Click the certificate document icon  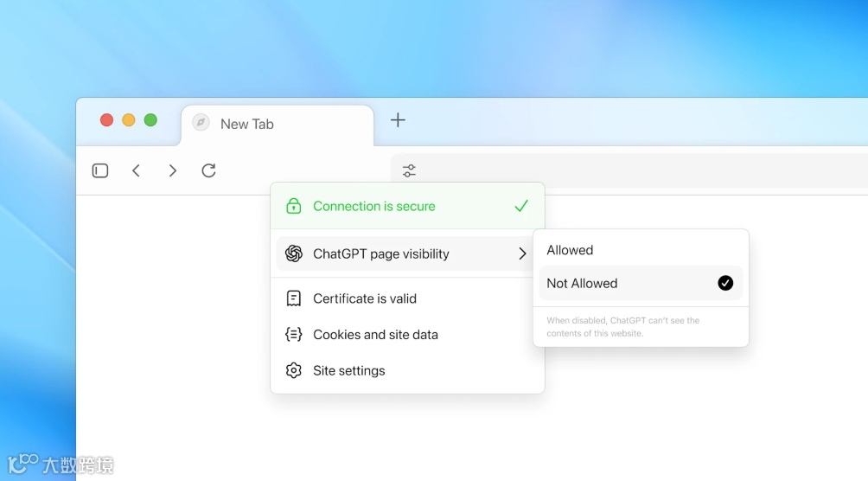[293, 298]
